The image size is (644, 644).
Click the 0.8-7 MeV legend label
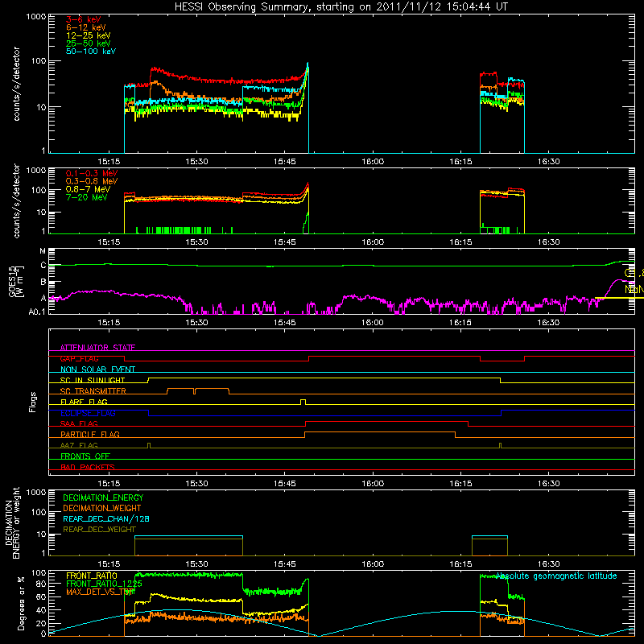(x=88, y=189)
